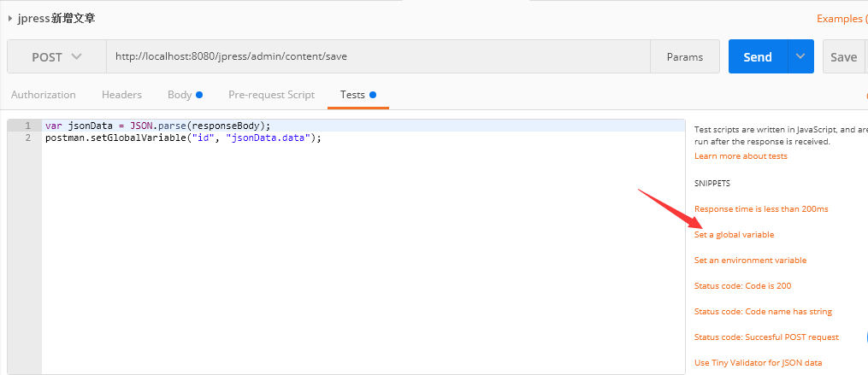
Task: Click code line 2 with setGlobalVariable
Action: tap(183, 138)
